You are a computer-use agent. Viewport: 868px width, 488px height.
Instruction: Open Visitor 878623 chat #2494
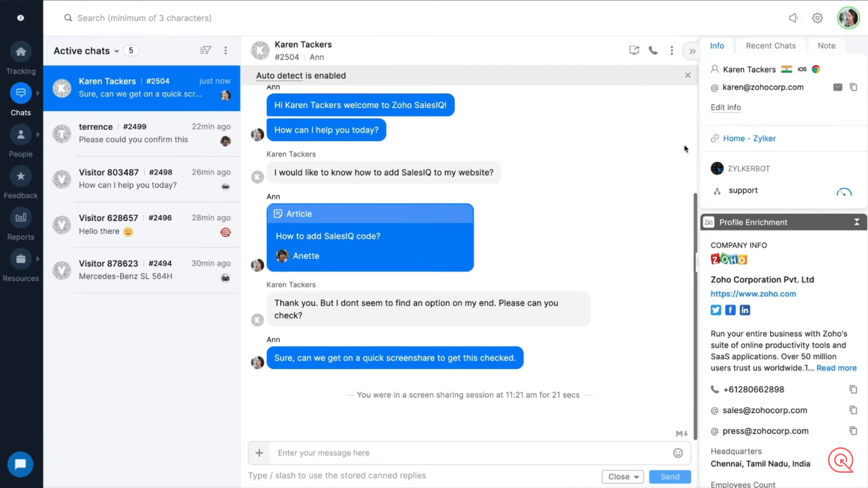click(142, 270)
